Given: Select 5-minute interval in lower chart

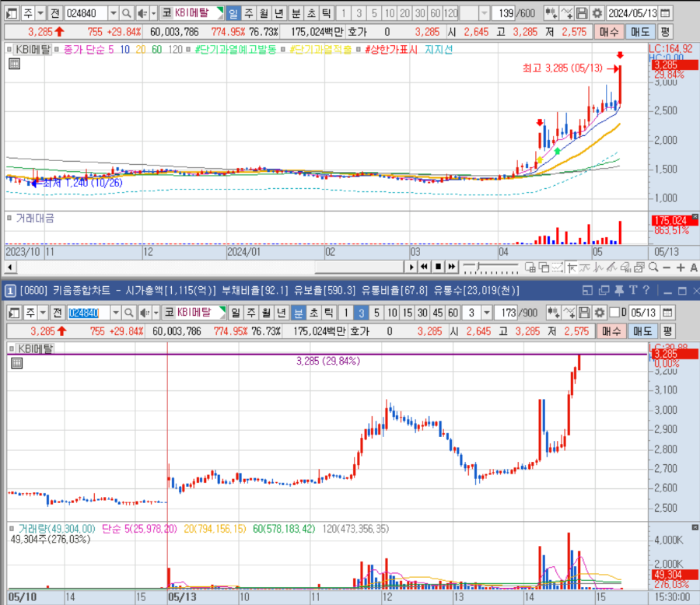Looking at the screenshot, I should (x=376, y=313).
